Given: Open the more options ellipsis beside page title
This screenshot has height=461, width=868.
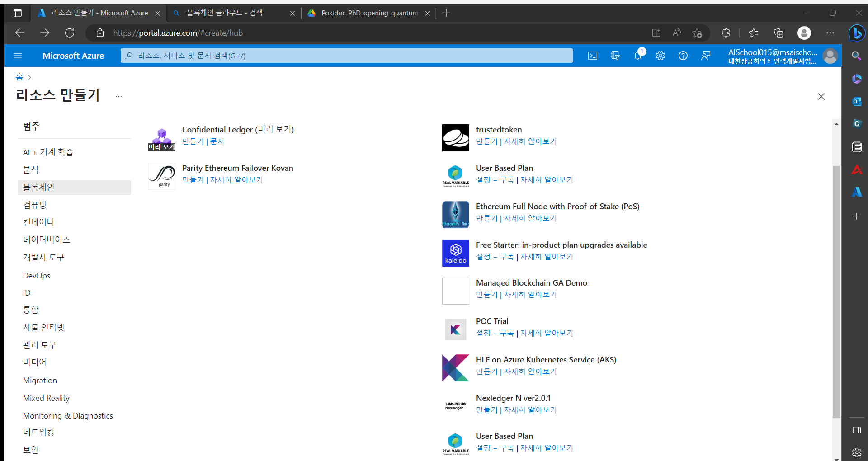Looking at the screenshot, I should click(x=118, y=96).
